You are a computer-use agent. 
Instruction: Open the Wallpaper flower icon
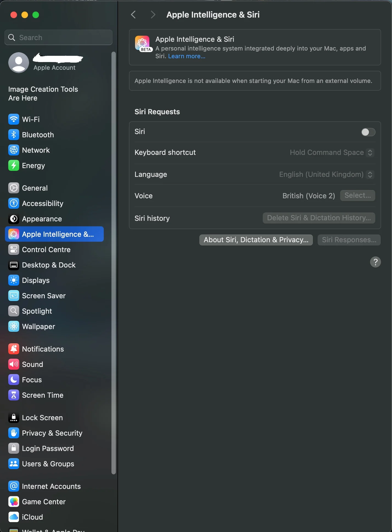[14, 326]
